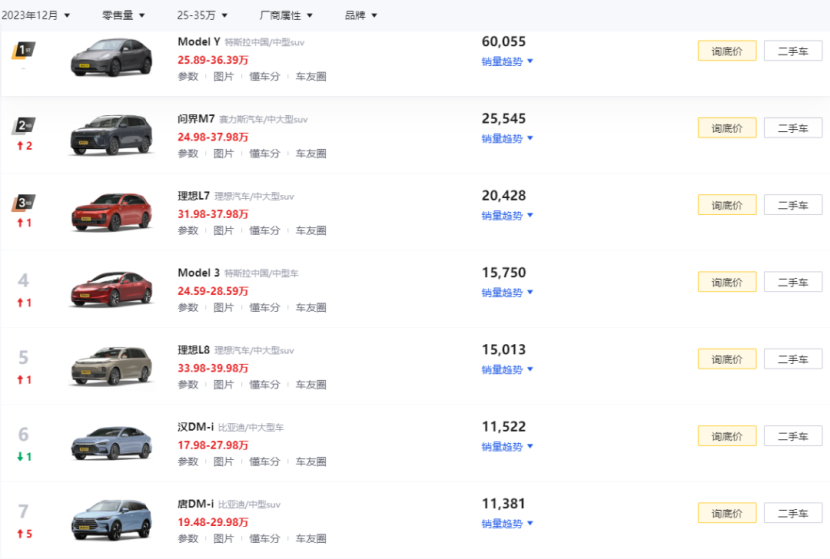This screenshot has height=559, width=830.
Task: Click the 1st place rank badge icon
Action: click(x=24, y=50)
